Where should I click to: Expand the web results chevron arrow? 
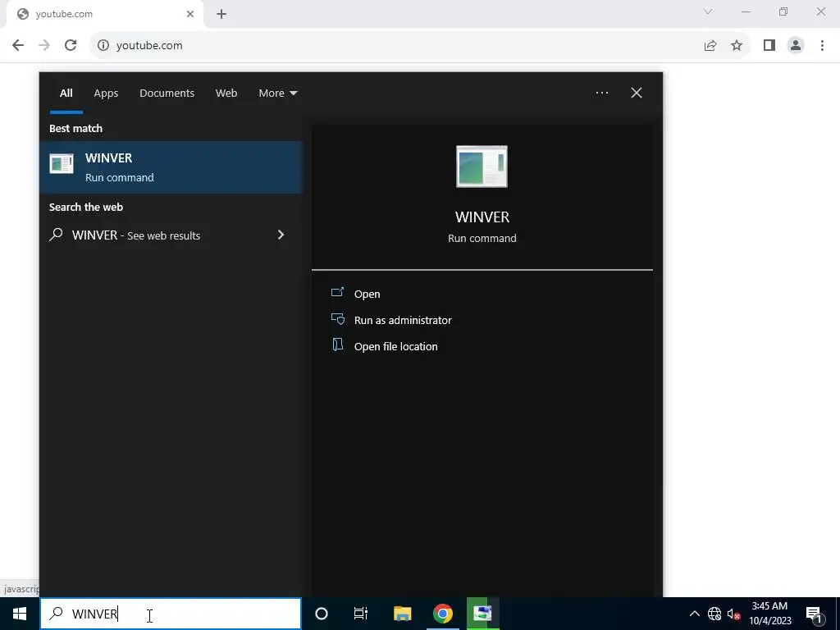pyautogui.click(x=281, y=235)
